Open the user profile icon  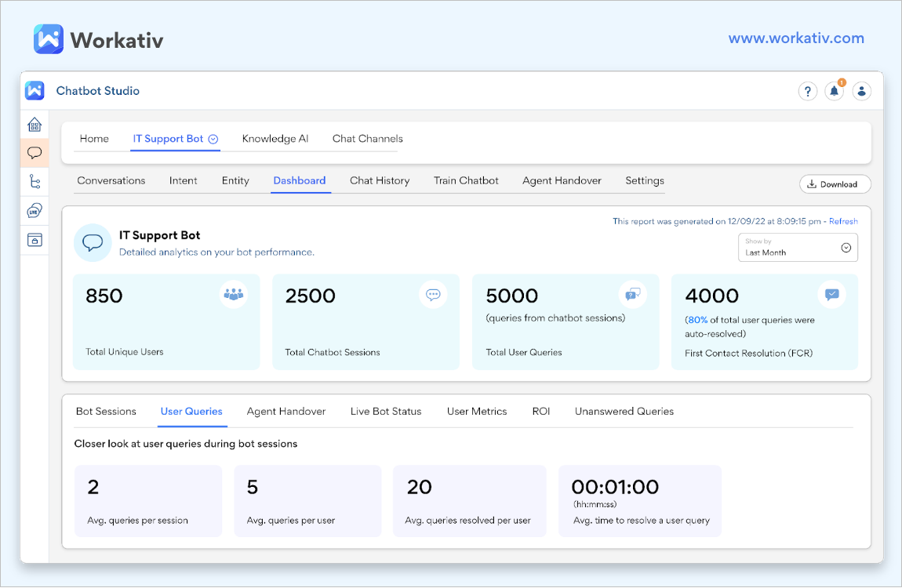[861, 92]
